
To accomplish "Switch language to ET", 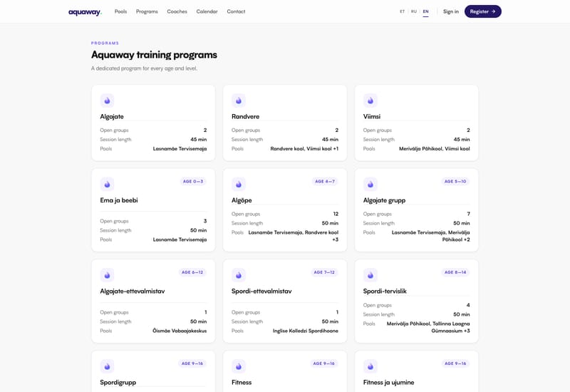I will 402,11.
